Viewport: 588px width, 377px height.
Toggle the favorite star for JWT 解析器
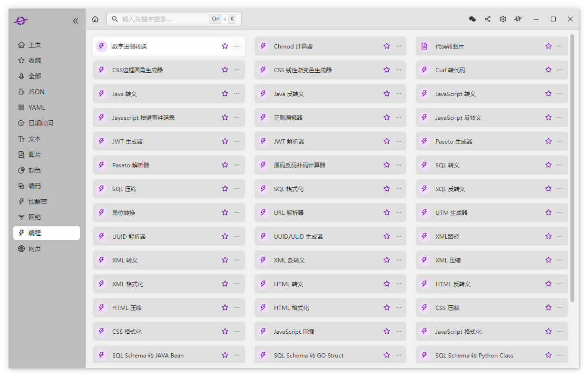(387, 141)
